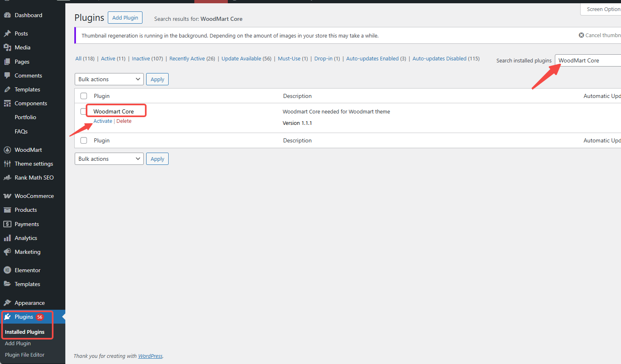Click the Analytics sidebar icon
The image size is (621, 364).
point(8,238)
